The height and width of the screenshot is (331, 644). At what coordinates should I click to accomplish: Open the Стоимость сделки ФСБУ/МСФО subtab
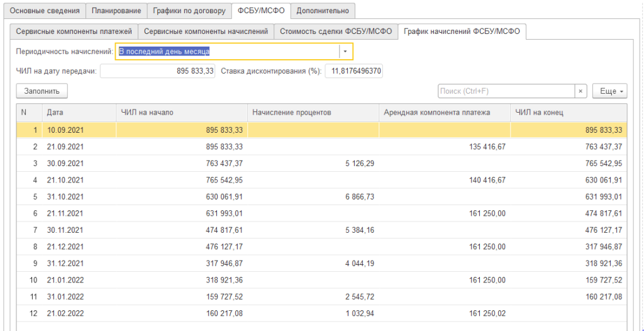coord(336,31)
